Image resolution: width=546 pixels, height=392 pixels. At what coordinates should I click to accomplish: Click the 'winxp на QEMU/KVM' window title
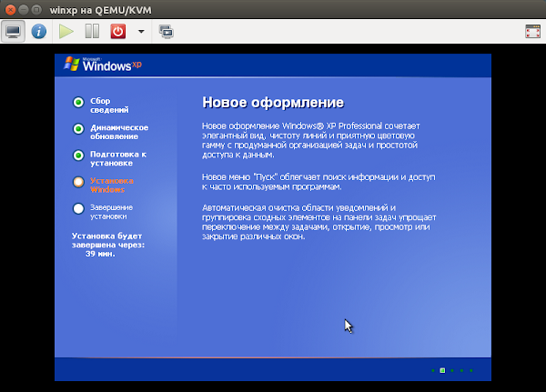101,10
